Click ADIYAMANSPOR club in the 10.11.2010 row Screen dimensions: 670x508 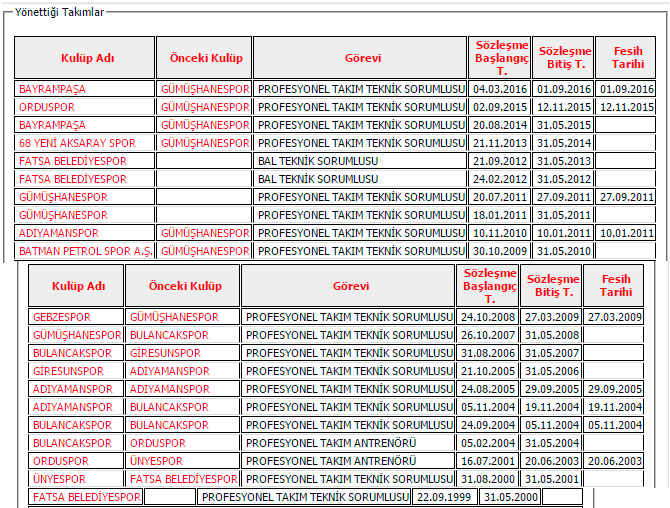click(x=58, y=233)
